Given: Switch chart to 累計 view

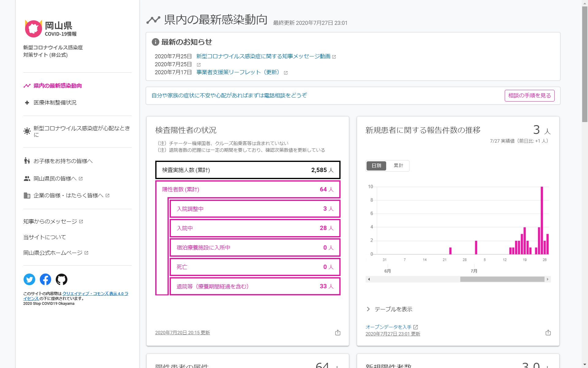Looking at the screenshot, I should coord(398,166).
